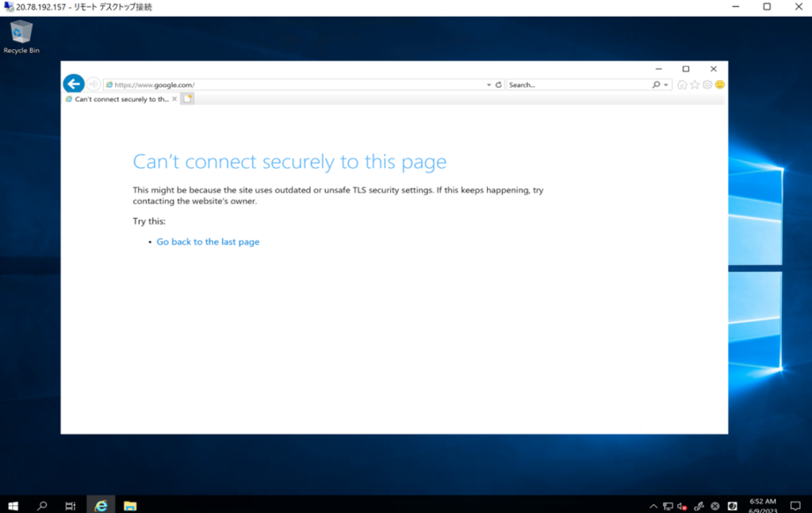The width and height of the screenshot is (812, 513).
Task: Open the Home page icon
Action: point(682,84)
